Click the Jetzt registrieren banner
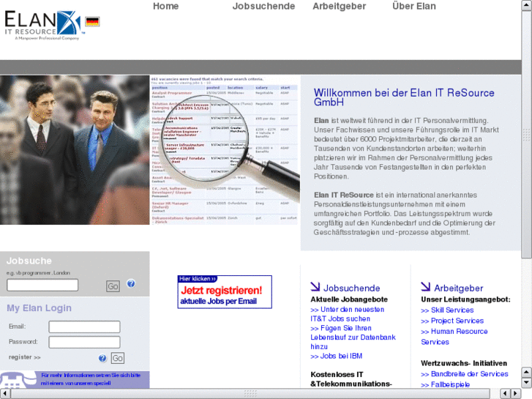The height and width of the screenshot is (399, 532). click(x=225, y=292)
